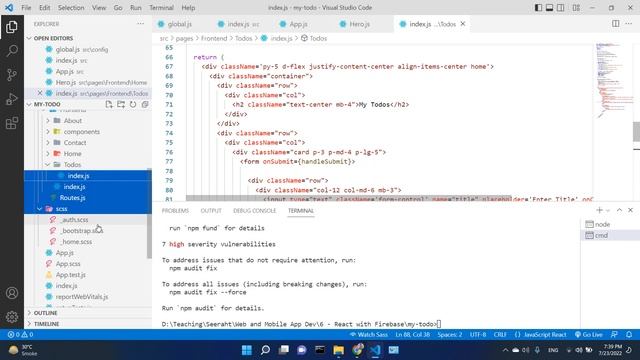
Task: Close the terminal panel
Action: click(630, 210)
